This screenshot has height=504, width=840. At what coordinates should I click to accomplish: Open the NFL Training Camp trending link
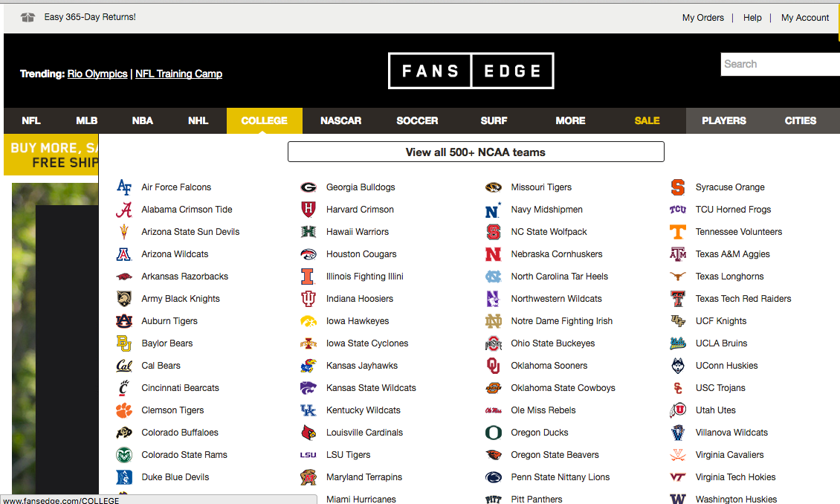tap(179, 74)
